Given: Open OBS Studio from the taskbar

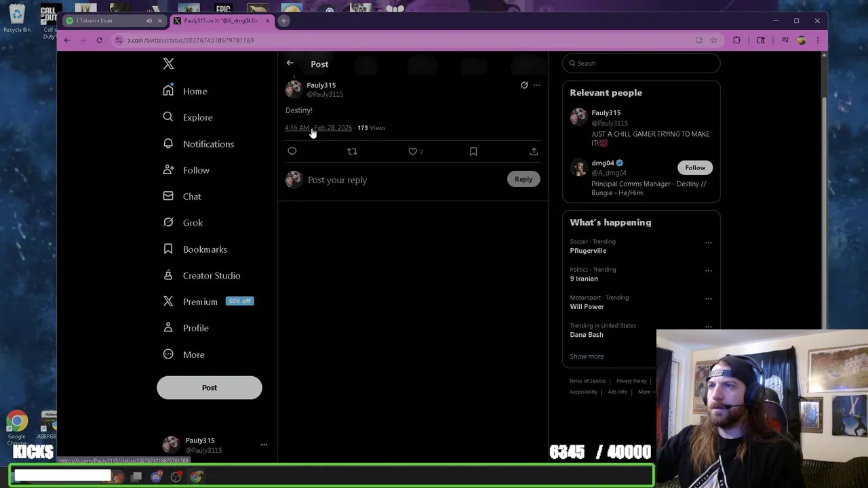Looking at the screenshot, I should tap(176, 477).
